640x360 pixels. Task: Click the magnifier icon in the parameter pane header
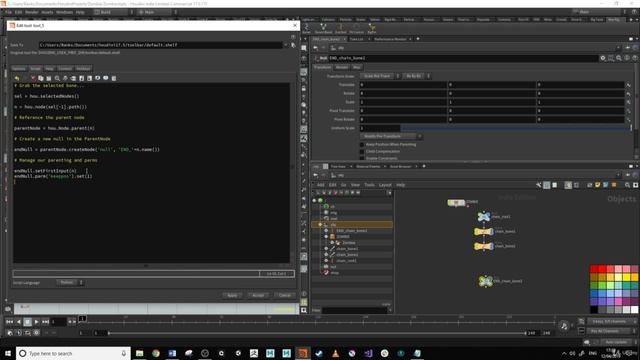(x=619, y=58)
